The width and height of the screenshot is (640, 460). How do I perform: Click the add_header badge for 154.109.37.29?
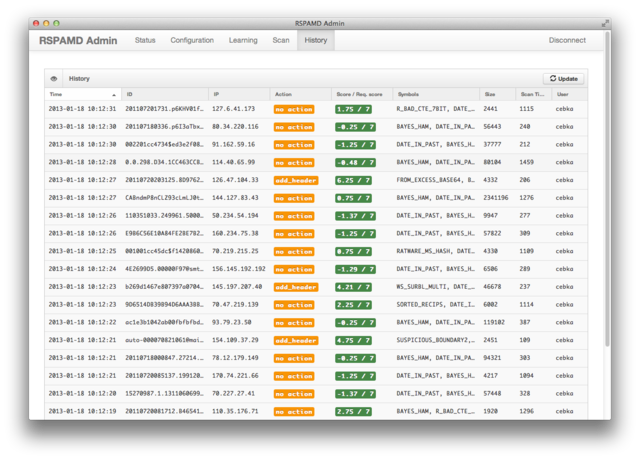pos(296,340)
